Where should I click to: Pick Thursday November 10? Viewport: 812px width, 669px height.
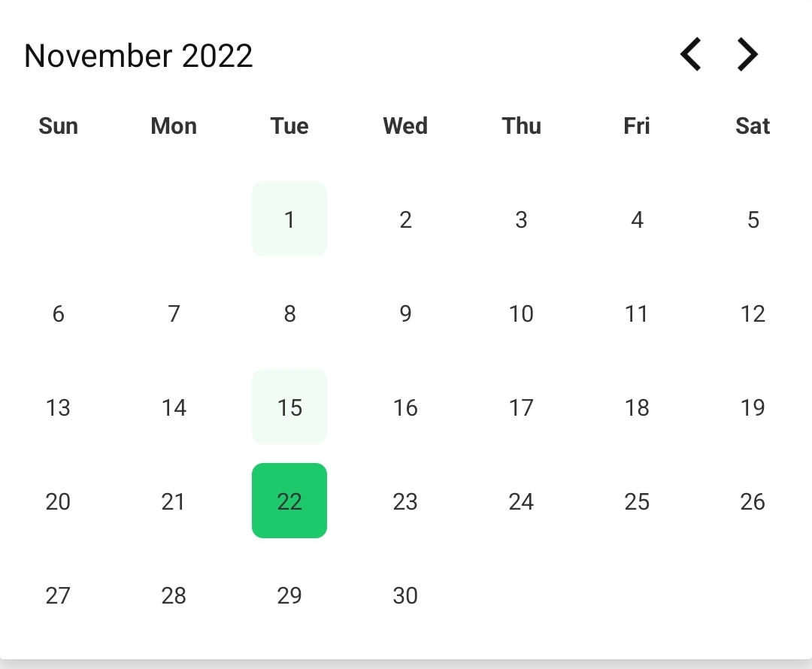point(521,313)
